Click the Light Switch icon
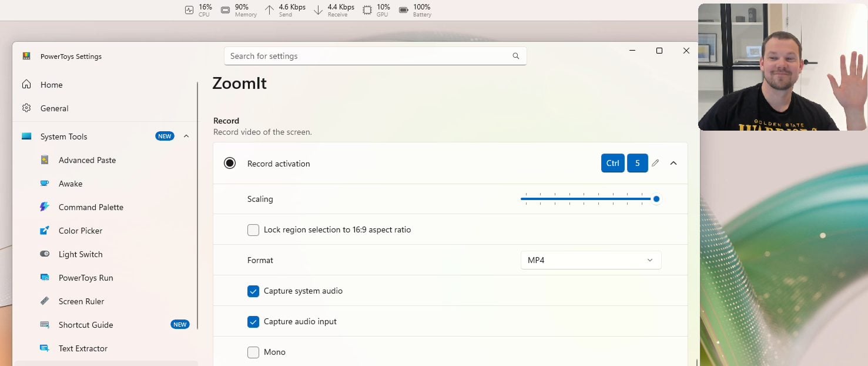This screenshot has width=868, height=366. (45, 254)
